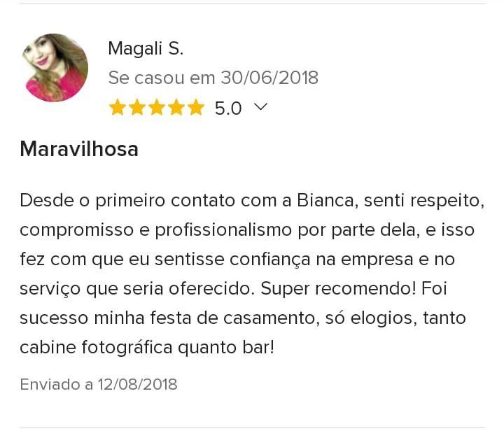
Task: Select the wedding date 30/06/2018 text
Action: click(x=269, y=78)
